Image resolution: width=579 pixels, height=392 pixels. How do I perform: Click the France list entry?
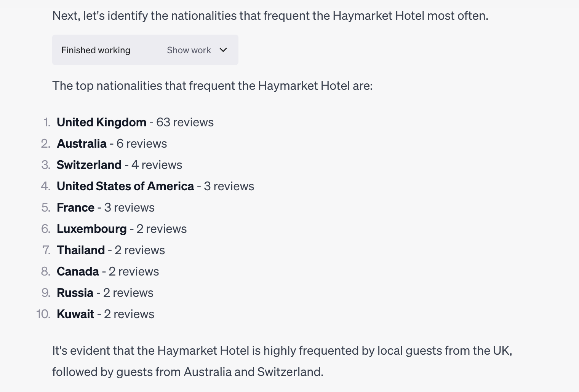[x=106, y=207]
